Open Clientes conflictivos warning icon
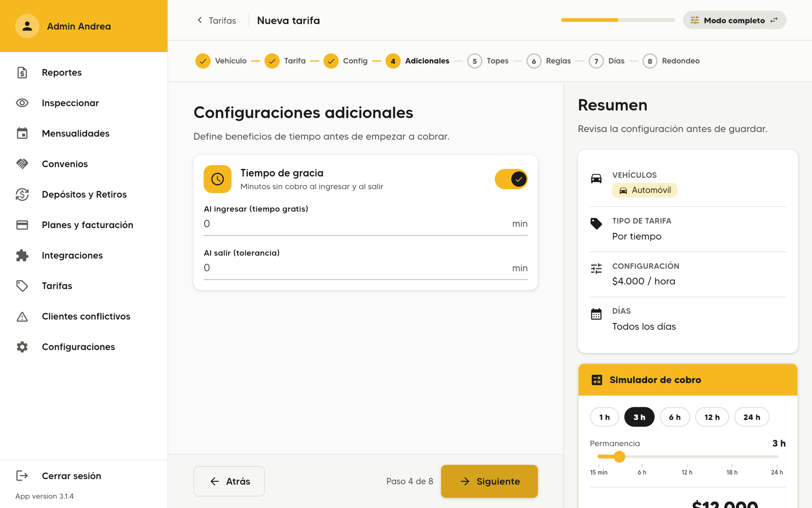Image resolution: width=812 pixels, height=508 pixels. tap(22, 316)
